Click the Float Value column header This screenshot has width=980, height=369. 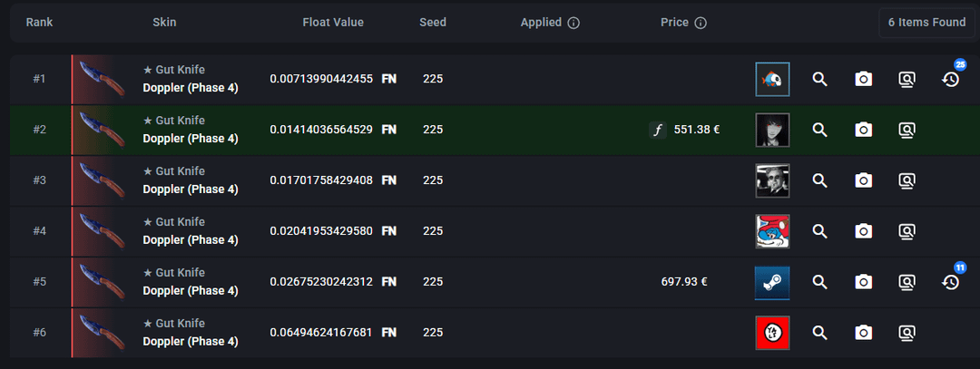point(333,23)
